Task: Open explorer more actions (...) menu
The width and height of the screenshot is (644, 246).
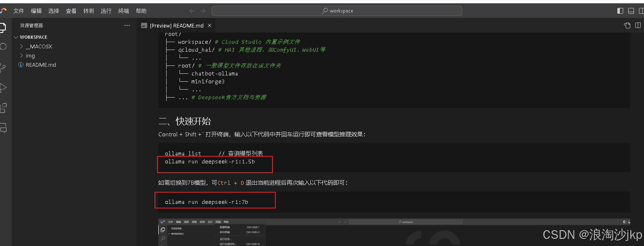Action: click(x=127, y=25)
